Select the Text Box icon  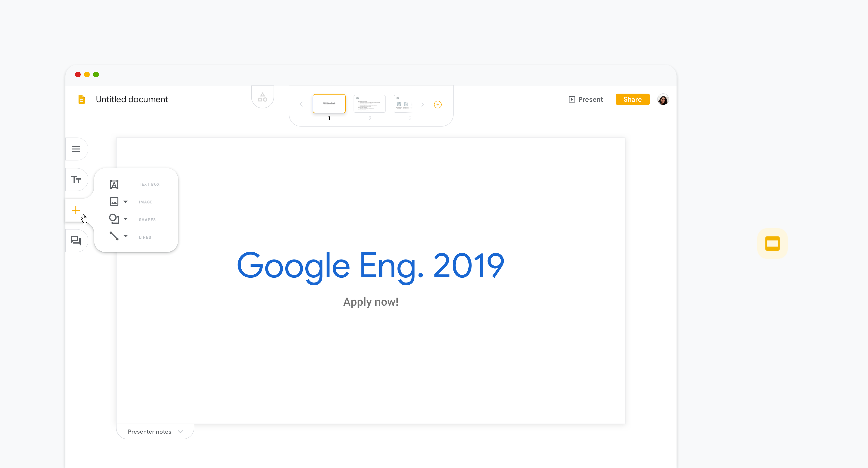[114, 184]
